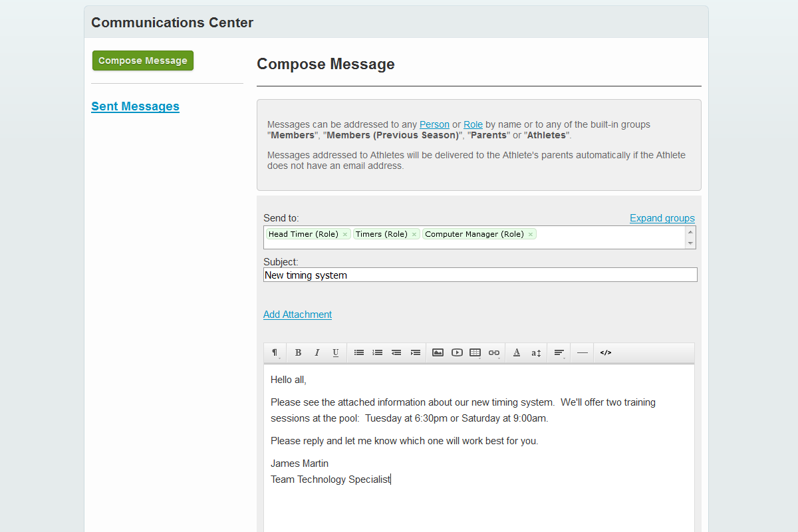Insert a video into the message
Viewport: 798px width, 532px height.
(457, 352)
